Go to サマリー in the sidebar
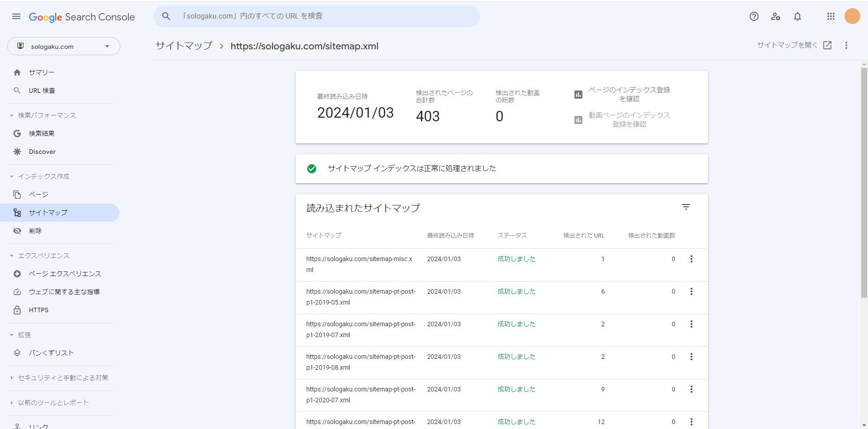 tap(42, 72)
